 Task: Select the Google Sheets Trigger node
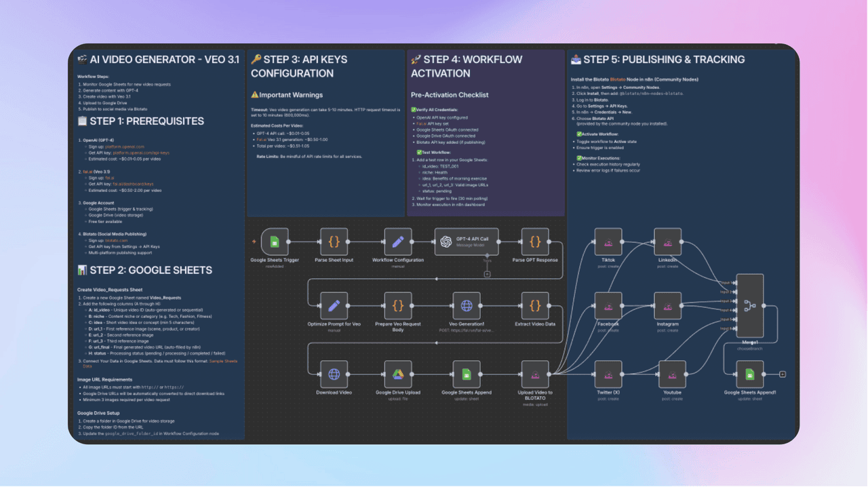tap(275, 241)
